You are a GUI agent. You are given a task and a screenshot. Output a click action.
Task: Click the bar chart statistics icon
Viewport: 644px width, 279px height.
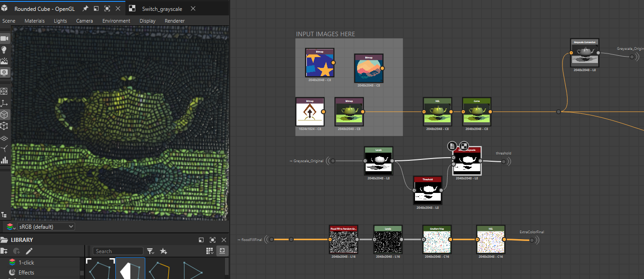point(5,160)
